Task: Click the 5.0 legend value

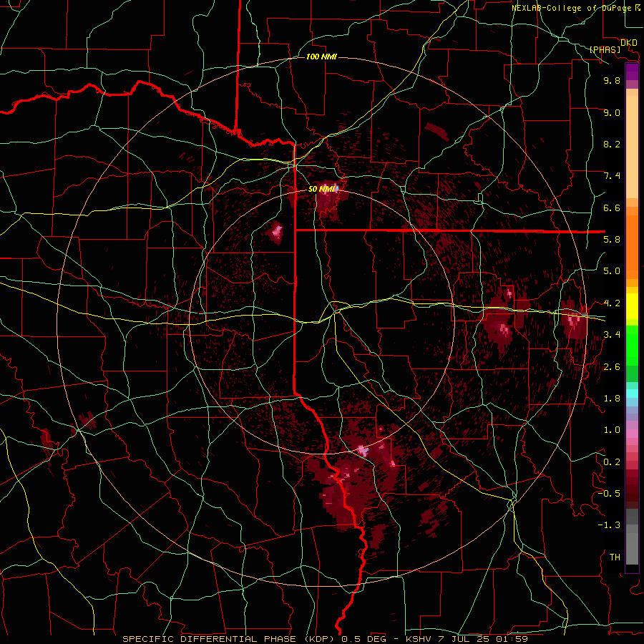Action: (x=612, y=271)
